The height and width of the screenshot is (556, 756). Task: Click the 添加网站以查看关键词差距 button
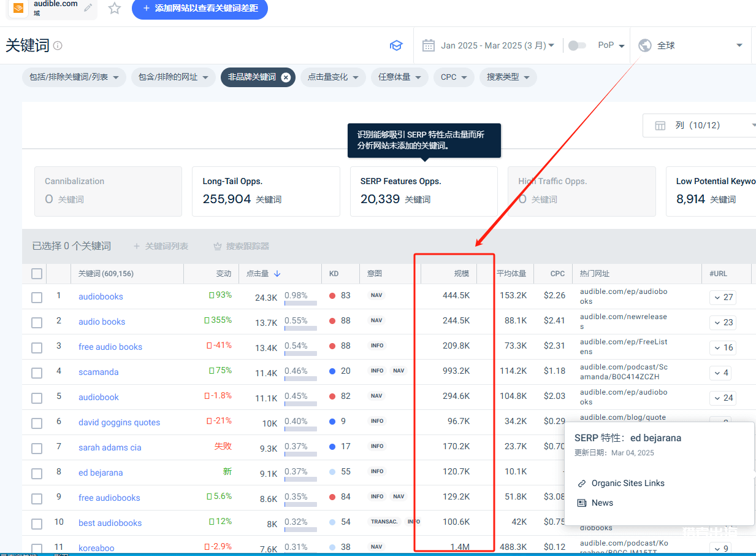(x=200, y=9)
